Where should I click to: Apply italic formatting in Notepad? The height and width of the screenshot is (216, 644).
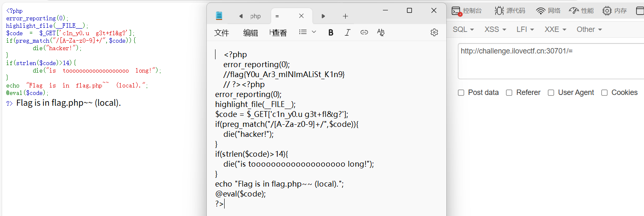[x=347, y=32]
